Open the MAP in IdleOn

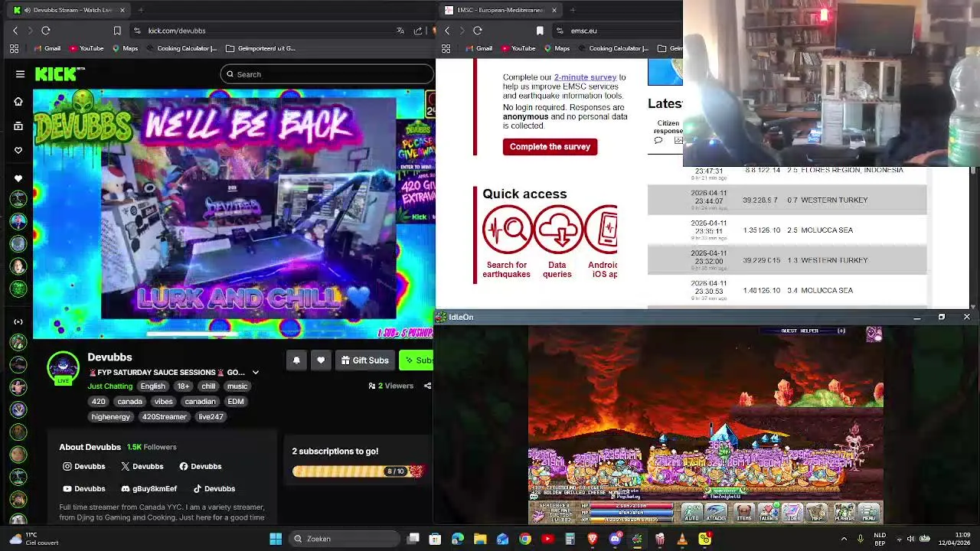click(818, 513)
